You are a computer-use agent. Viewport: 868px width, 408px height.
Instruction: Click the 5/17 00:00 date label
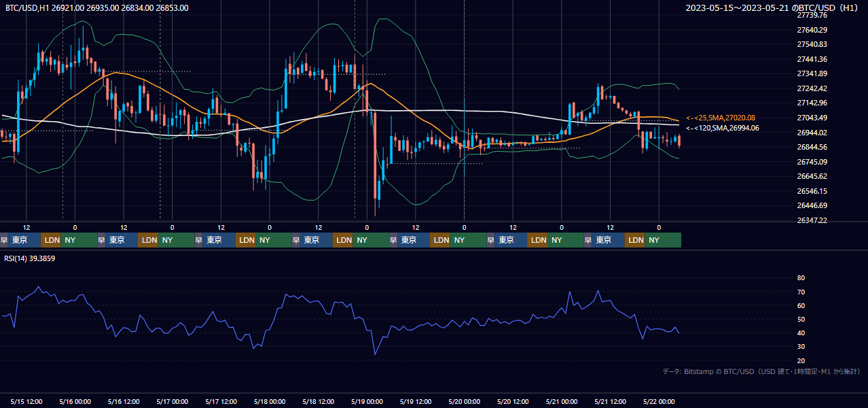173,402
